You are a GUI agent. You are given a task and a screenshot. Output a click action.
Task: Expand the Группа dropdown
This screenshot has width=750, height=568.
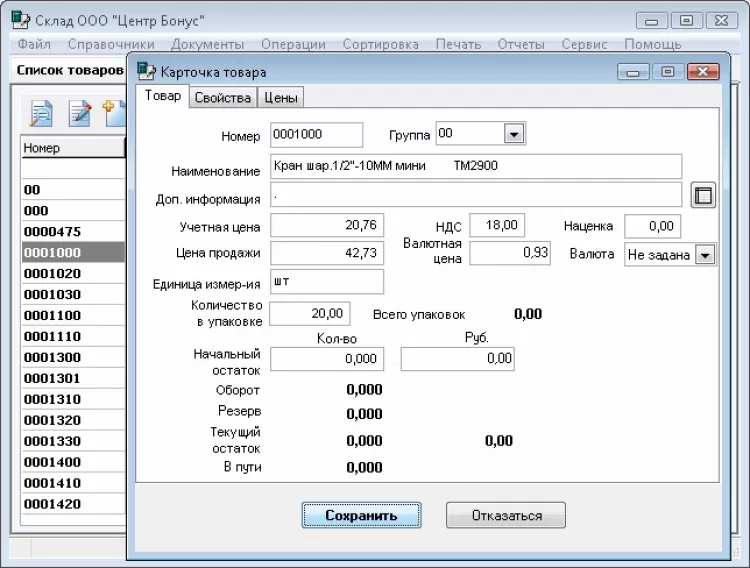tap(513, 135)
